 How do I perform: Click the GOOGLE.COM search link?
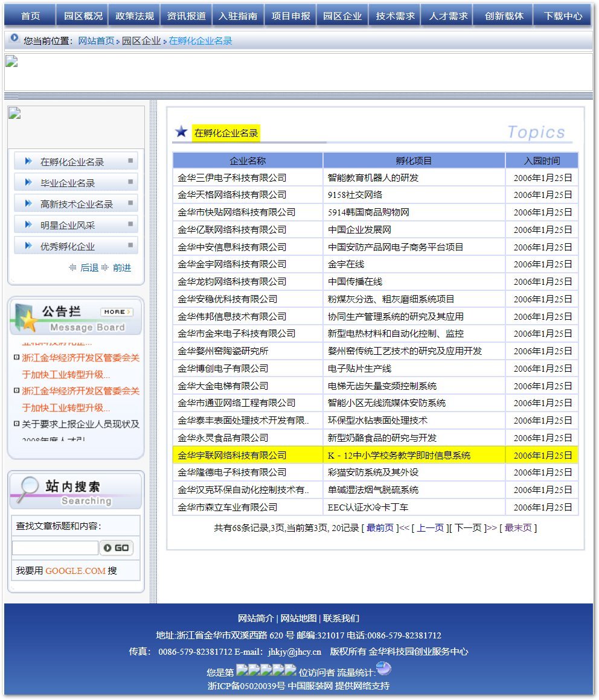tap(75, 570)
